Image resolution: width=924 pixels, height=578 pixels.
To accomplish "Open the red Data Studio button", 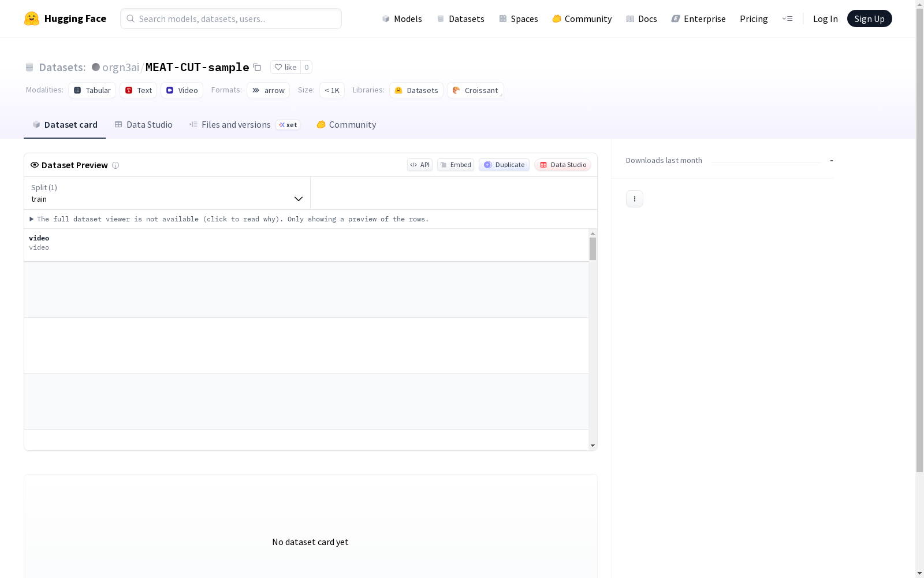I will coord(563,165).
